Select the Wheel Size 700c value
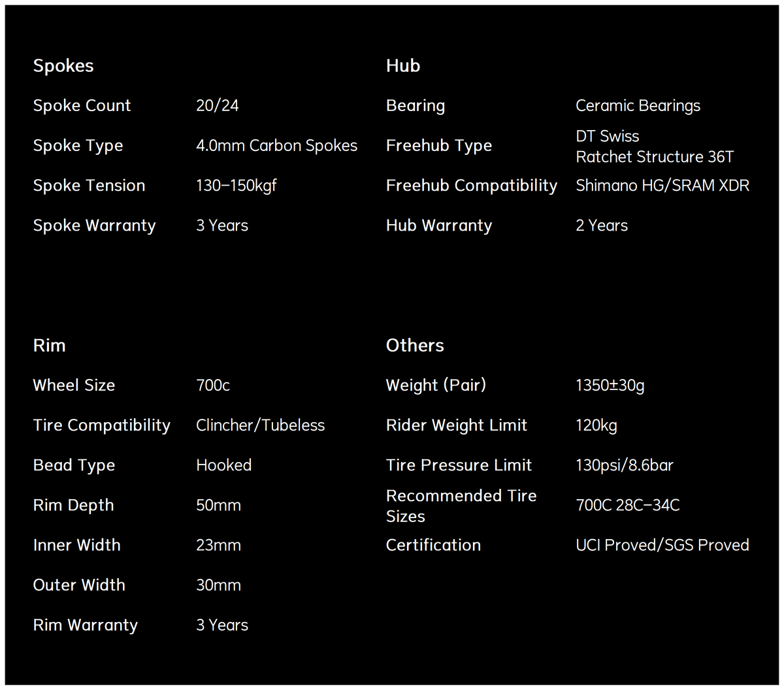784x690 pixels. pos(213,386)
